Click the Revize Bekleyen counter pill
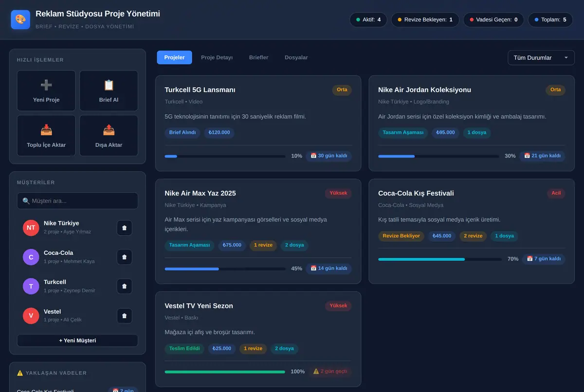Image resolution: width=584 pixels, height=392 pixels. [x=425, y=20]
